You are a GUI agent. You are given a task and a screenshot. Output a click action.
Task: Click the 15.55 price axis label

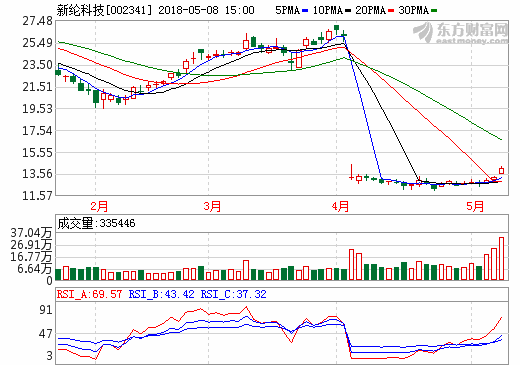click(x=37, y=153)
